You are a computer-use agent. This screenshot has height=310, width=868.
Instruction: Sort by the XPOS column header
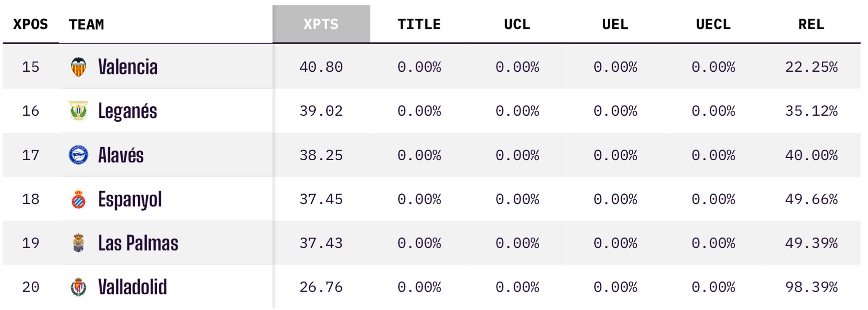click(x=31, y=24)
